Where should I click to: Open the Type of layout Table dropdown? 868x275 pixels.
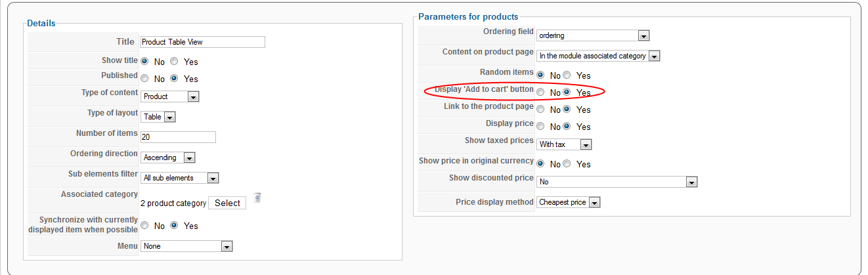[x=158, y=117]
